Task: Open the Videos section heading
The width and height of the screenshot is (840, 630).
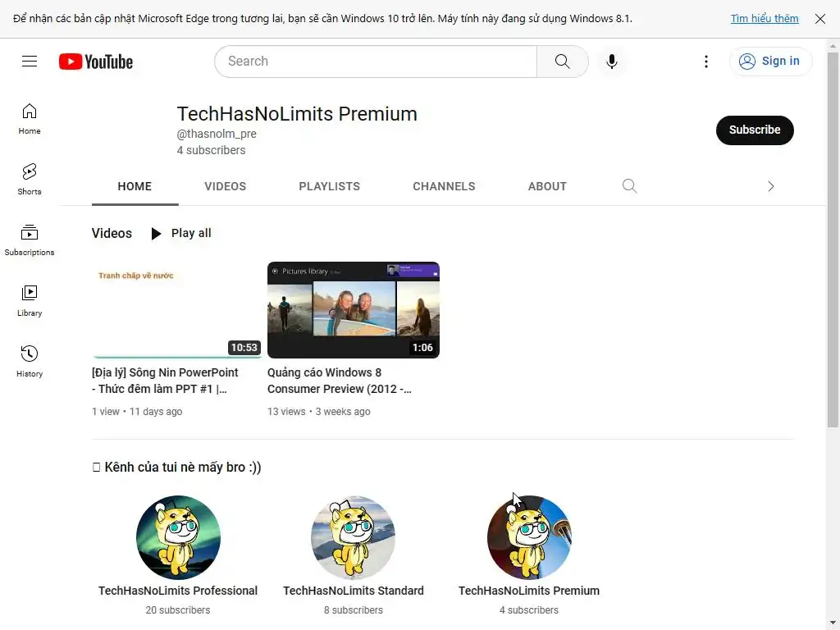Action: coord(112,234)
